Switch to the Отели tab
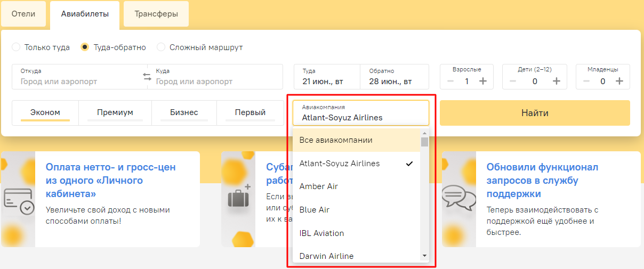Screen dimensions: 644x269 [23, 14]
